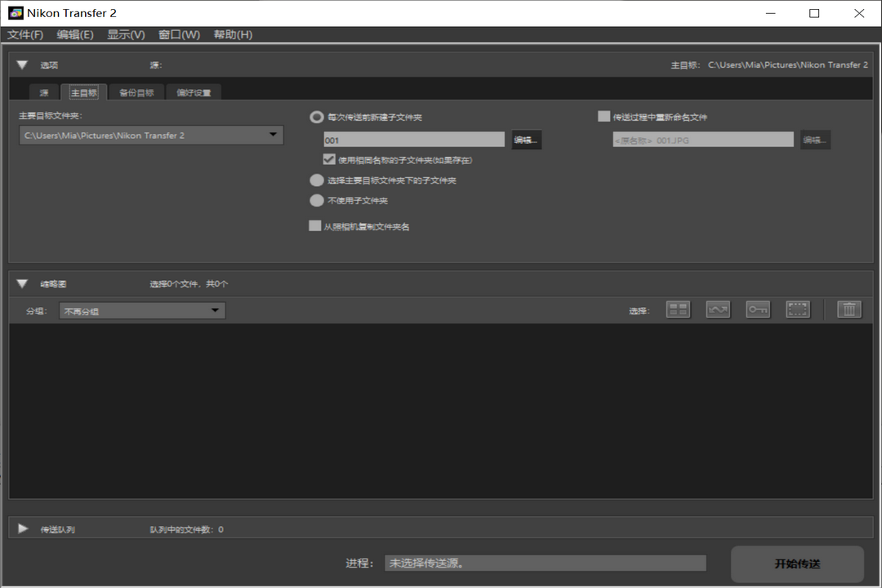882x588 pixels.
Task: Click the trash can delete icon
Action: pyautogui.click(x=849, y=310)
